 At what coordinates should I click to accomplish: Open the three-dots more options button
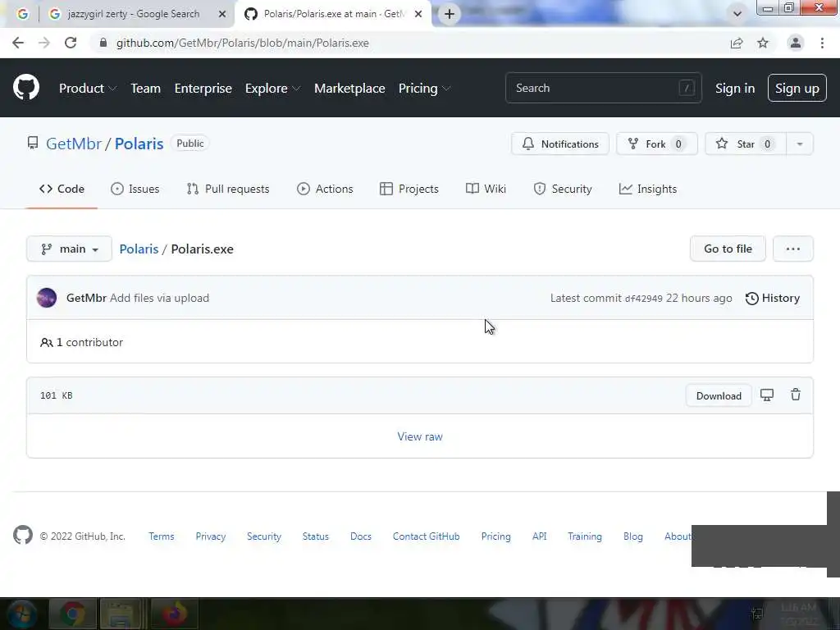pos(793,249)
